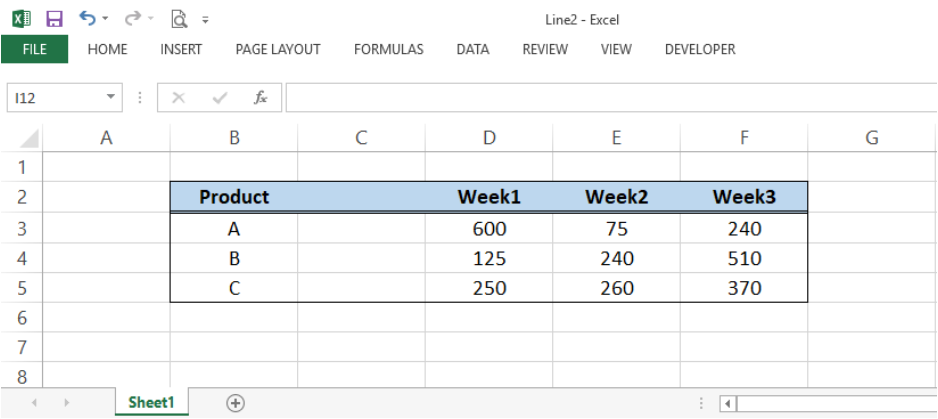
Task: Click the Print Preview icon
Action: (179, 19)
